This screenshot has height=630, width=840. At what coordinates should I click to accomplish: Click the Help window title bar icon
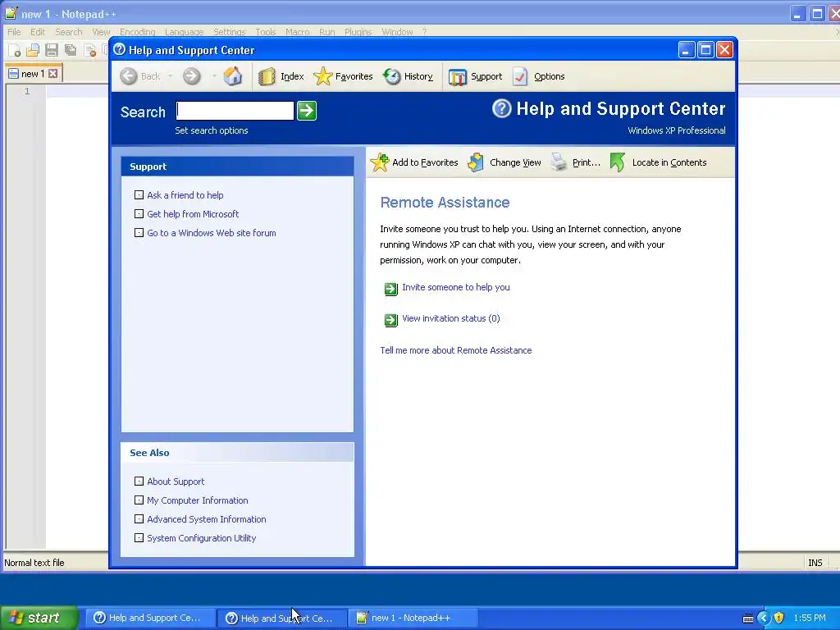pyautogui.click(x=120, y=50)
